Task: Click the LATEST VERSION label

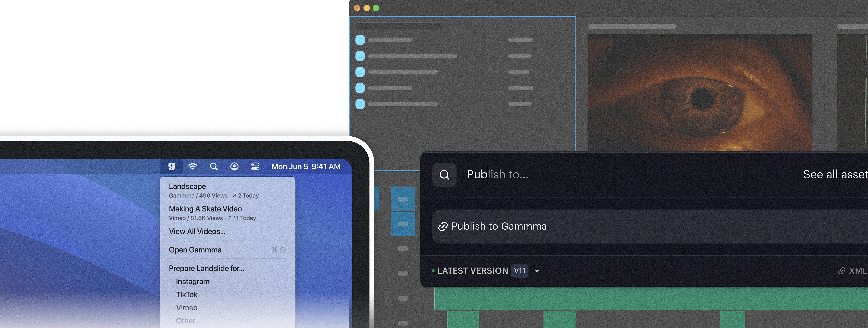Action: [472, 271]
